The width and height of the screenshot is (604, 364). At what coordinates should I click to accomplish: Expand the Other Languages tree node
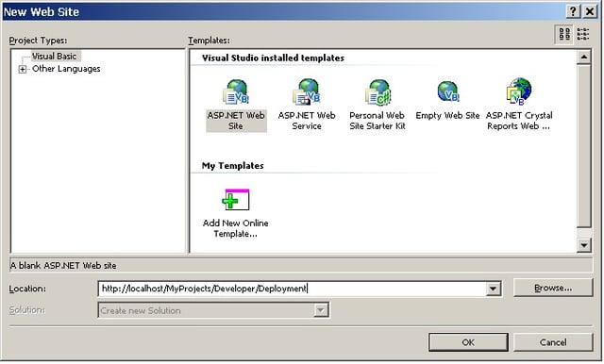pos(23,69)
